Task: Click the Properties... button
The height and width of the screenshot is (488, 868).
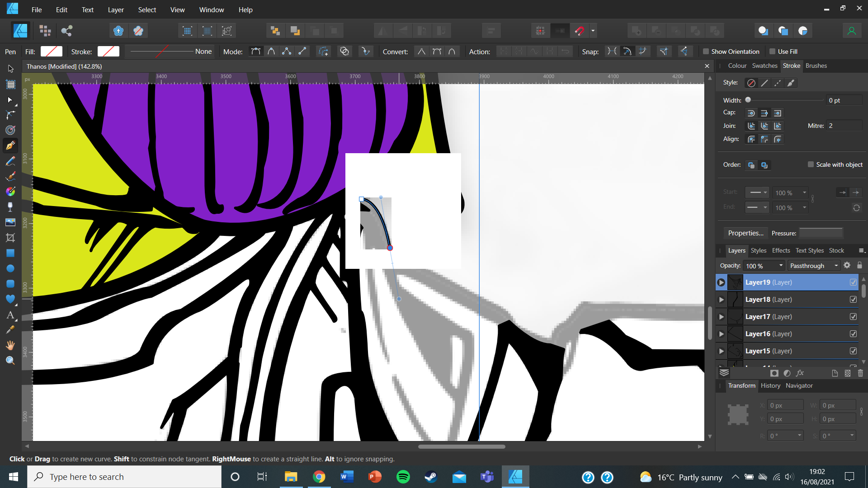Action: [745, 233]
